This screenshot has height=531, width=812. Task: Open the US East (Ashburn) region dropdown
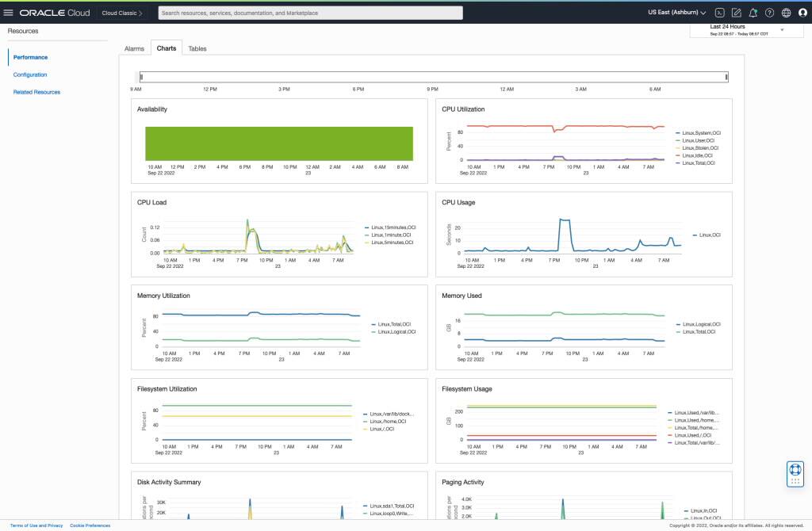tap(676, 12)
